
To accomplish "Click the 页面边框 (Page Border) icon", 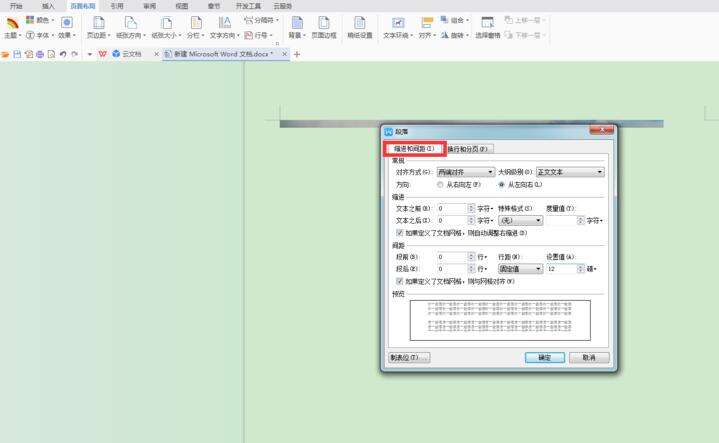I will tap(324, 23).
